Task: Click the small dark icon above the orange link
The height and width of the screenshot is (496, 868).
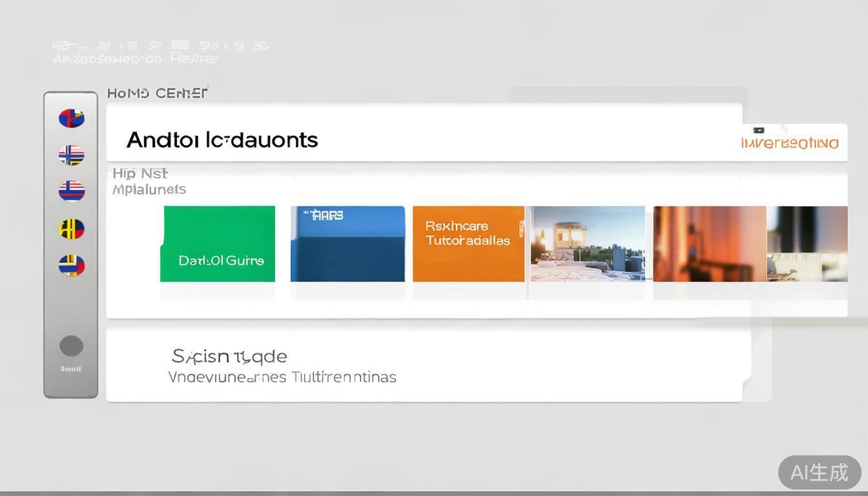Action: tap(759, 130)
